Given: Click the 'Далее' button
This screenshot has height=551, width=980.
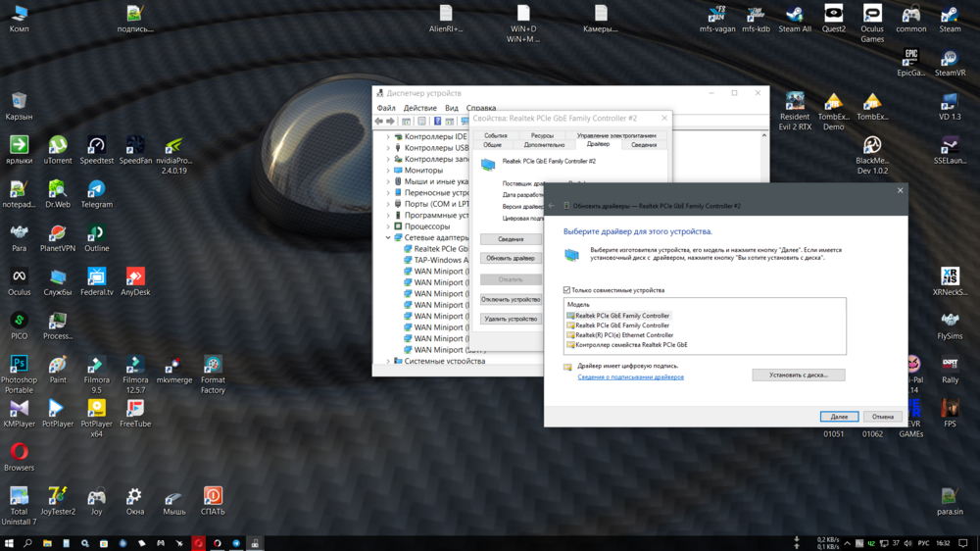Looking at the screenshot, I should [x=839, y=417].
